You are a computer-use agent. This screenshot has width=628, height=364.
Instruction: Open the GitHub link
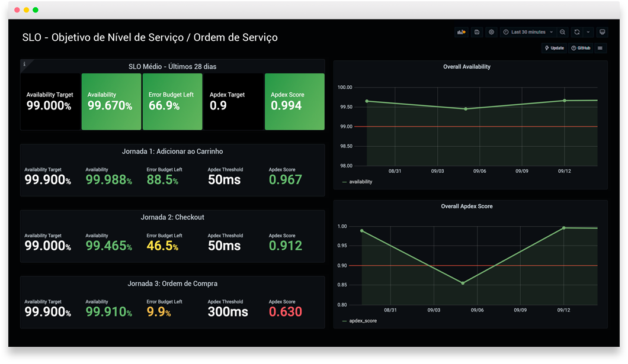(581, 48)
